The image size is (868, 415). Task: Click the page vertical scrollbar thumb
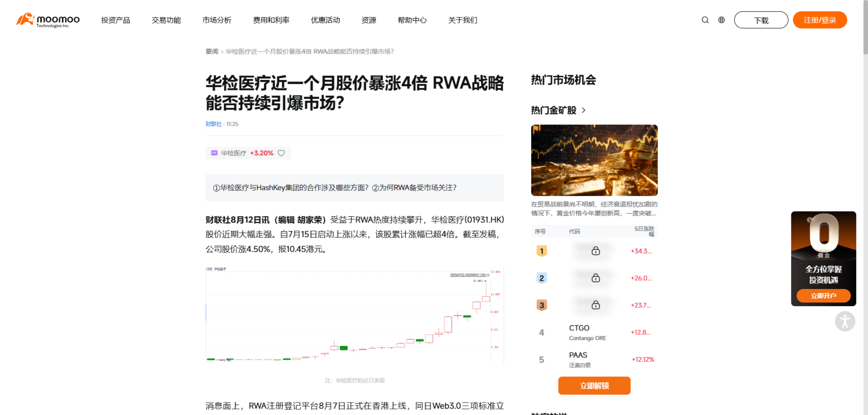point(865,27)
